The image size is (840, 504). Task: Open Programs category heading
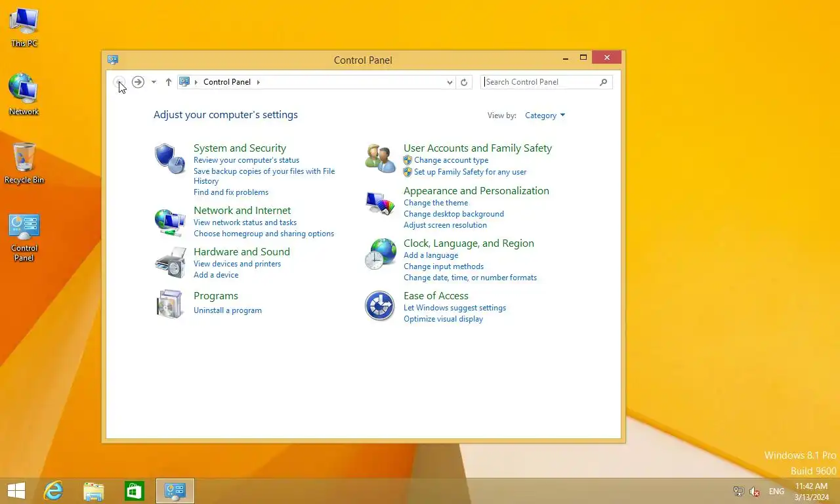pos(216,296)
